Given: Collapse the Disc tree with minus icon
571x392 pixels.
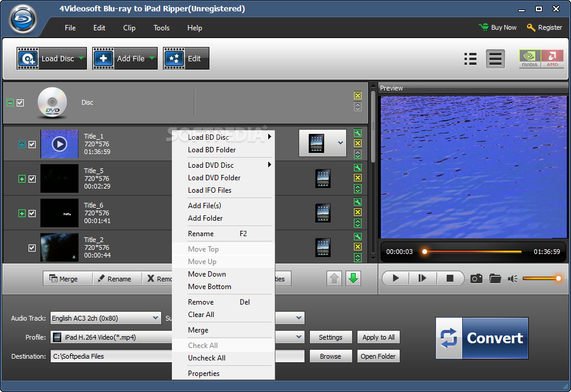Looking at the screenshot, I should tap(10, 103).
